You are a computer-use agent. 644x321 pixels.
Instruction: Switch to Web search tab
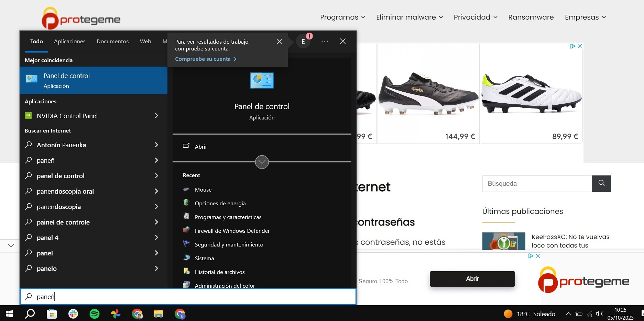click(x=145, y=41)
